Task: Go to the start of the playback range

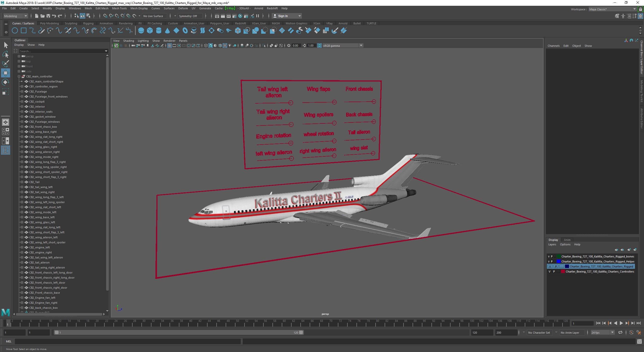Action: (x=598, y=323)
